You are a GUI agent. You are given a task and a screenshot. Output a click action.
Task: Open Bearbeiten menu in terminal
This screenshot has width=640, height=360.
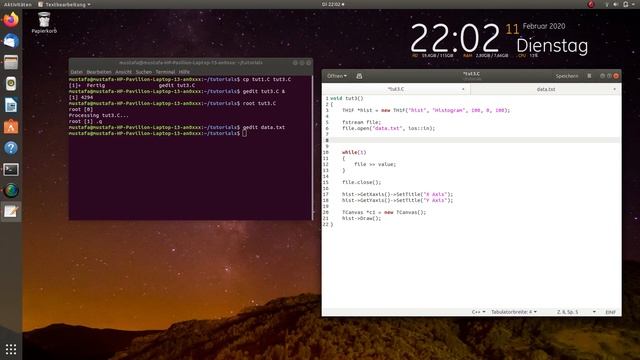coord(99,72)
